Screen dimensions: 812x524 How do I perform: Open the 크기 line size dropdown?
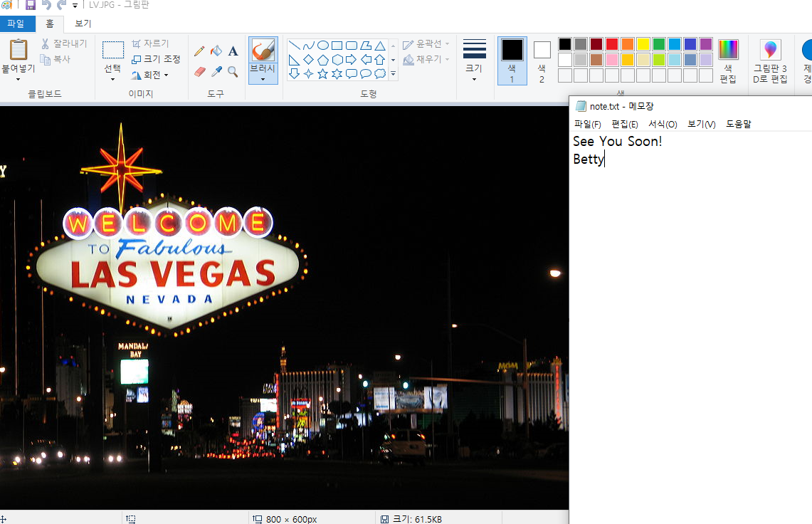pos(475,61)
